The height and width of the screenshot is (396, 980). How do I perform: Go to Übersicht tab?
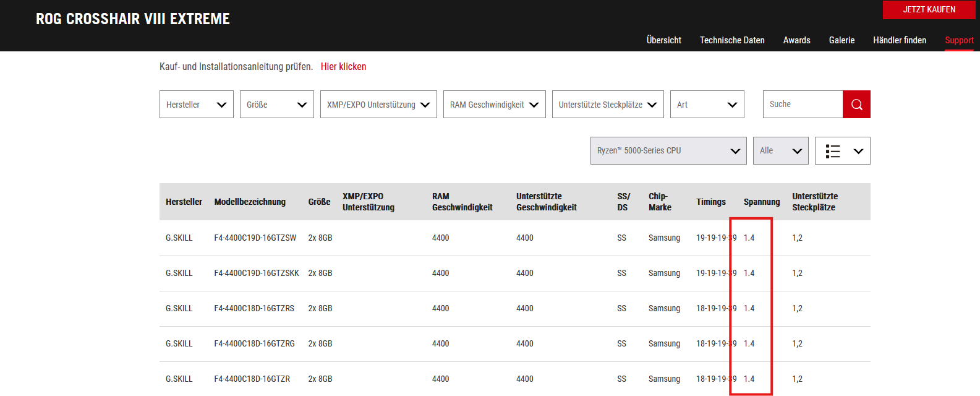664,40
